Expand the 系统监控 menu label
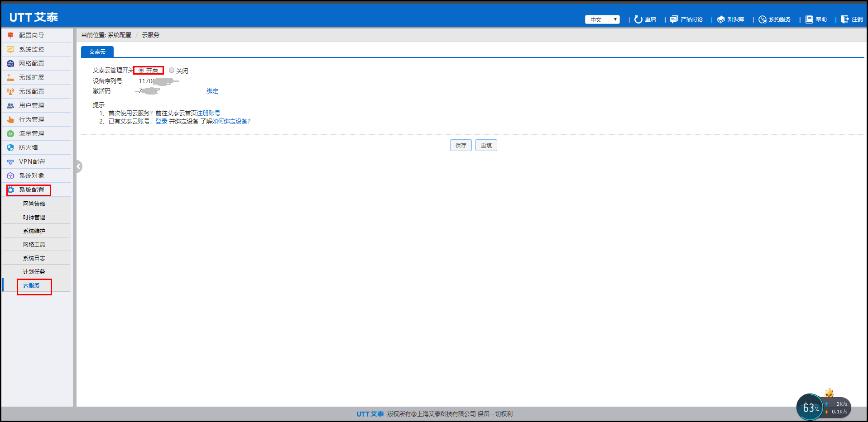Screen dimensions: 868x422 tap(32, 49)
